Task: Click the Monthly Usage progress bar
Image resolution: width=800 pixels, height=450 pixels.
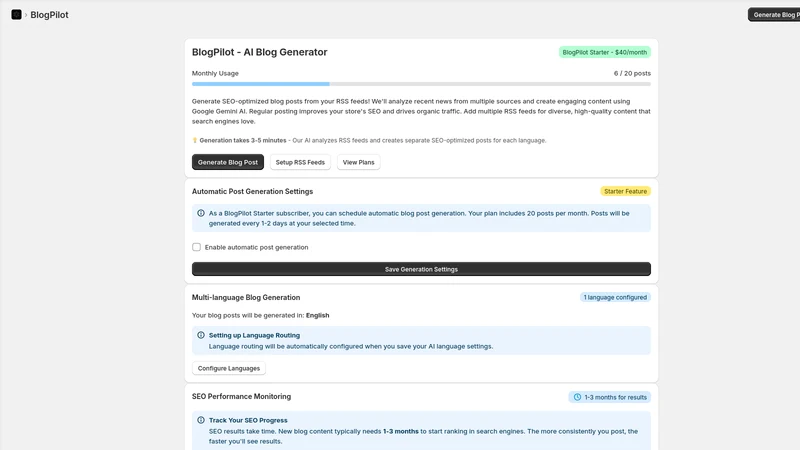Action: pyautogui.click(x=421, y=84)
